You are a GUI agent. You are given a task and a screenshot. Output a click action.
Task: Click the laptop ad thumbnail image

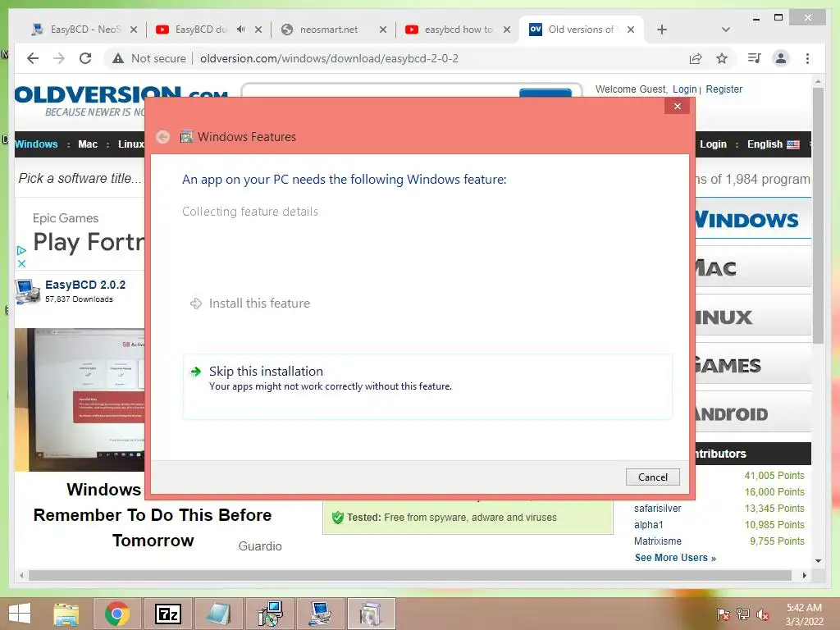(x=80, y=399)
